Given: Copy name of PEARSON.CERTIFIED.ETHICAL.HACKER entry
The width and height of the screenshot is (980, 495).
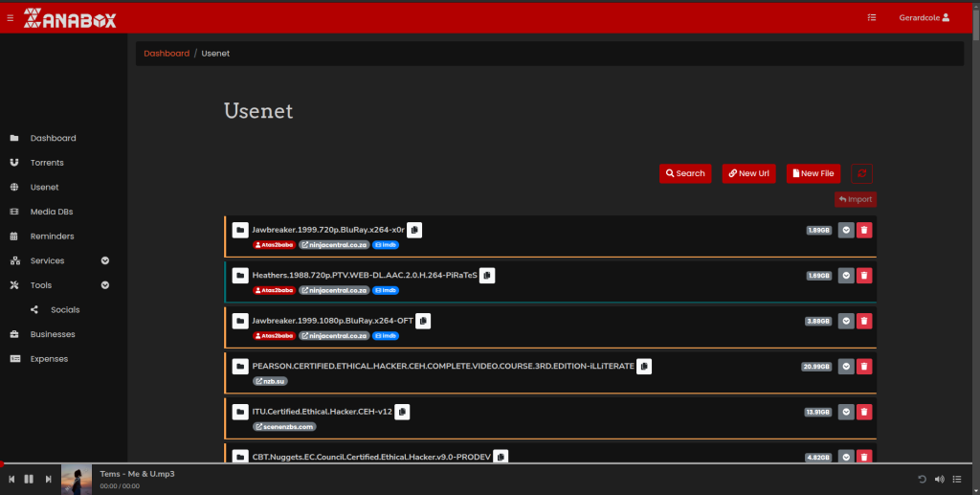Looking at the screenshot, I should pyautogui.click(x=644, y=367).
